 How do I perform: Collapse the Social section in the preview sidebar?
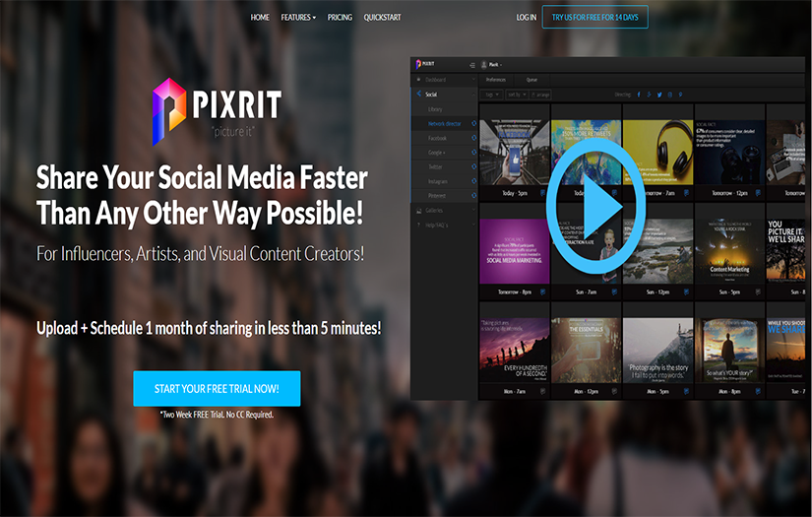point(444,95)
